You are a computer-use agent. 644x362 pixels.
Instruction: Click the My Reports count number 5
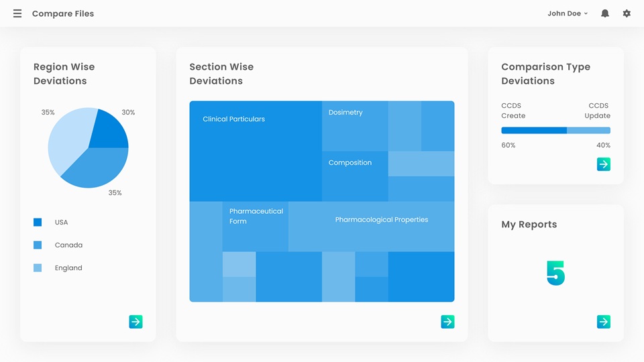[x=555, y=273]
